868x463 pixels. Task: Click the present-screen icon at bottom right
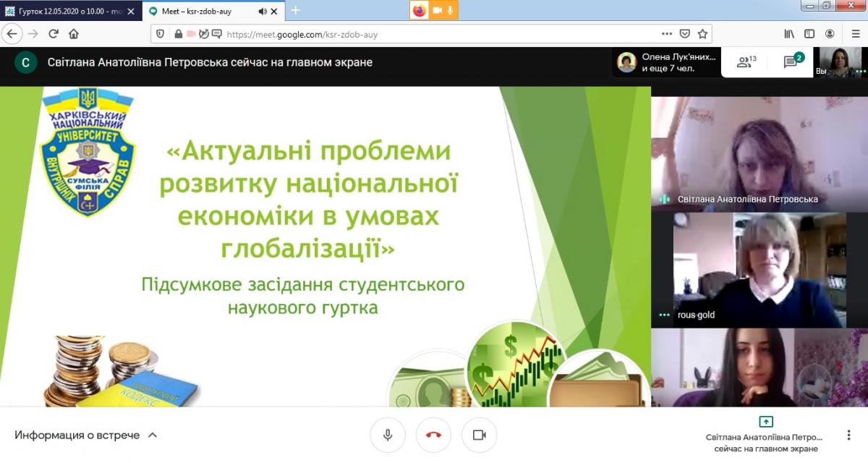pos(765,422)
